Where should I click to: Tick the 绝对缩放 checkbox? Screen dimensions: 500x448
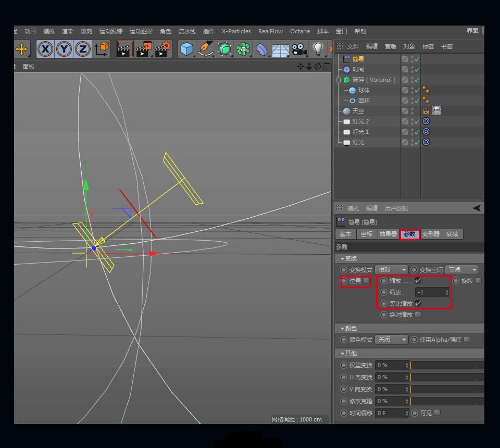coord(418,315)
